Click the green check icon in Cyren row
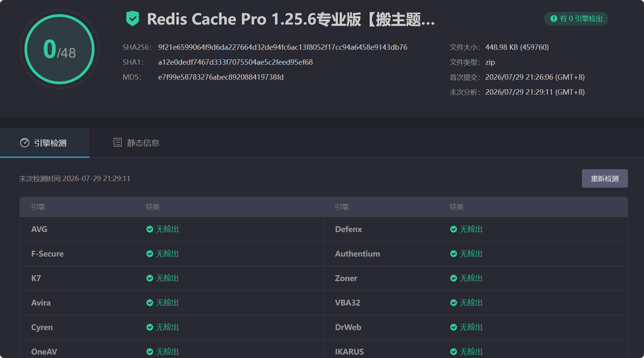This screenshot has height=358, width=644. tap(150, 327)
